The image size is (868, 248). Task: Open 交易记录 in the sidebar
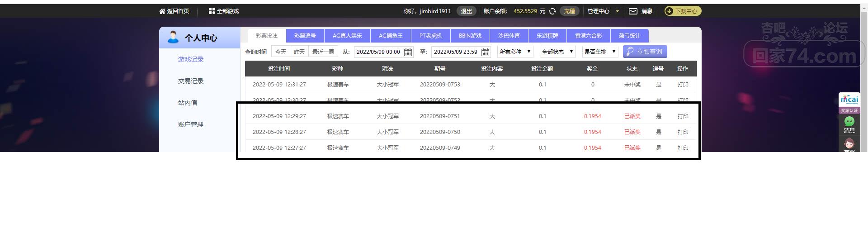[191, 81]
